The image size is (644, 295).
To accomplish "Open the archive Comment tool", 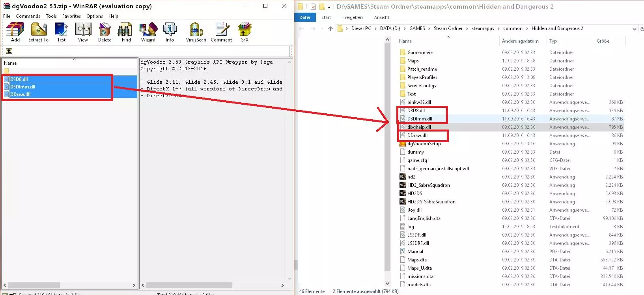I will [x=221, y=32].
